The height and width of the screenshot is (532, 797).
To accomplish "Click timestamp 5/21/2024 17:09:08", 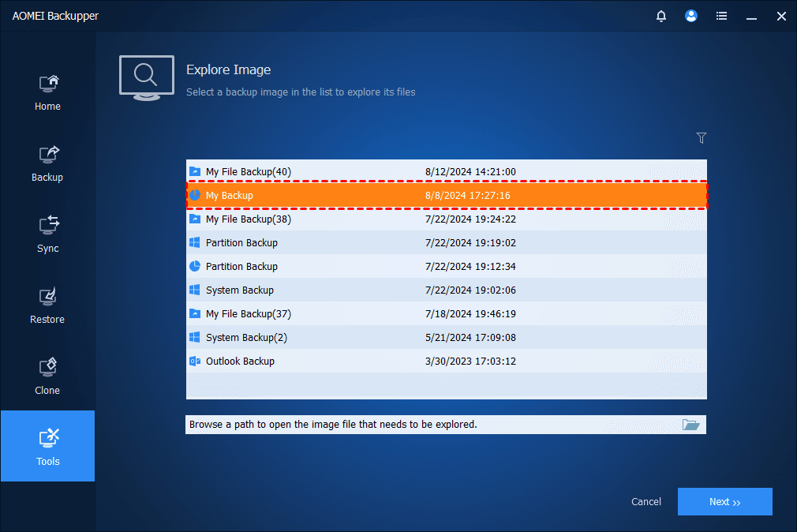I will click(x=470, y=337).
